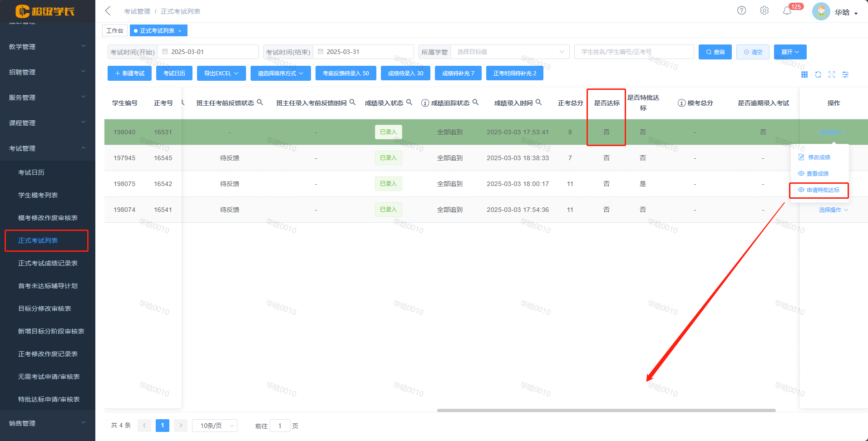This screenshot has width=868, height=441.
Task: Click the table grid view icon
Action: pyautogui.click(x=804, y=74)
